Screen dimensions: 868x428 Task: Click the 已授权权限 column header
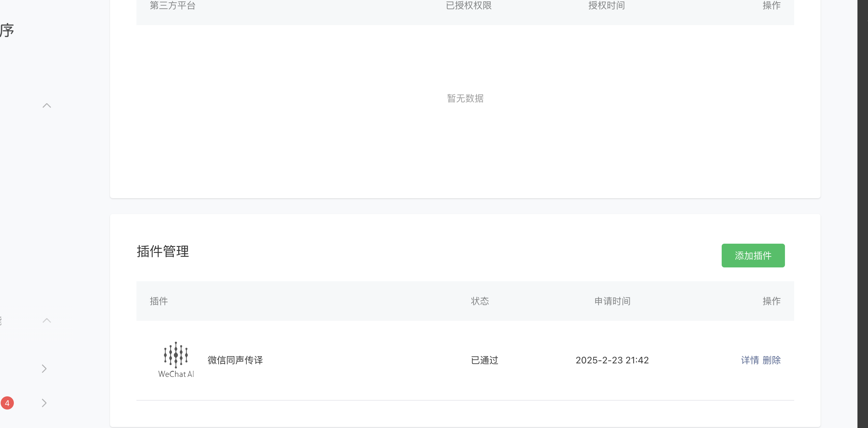[468, 5]
